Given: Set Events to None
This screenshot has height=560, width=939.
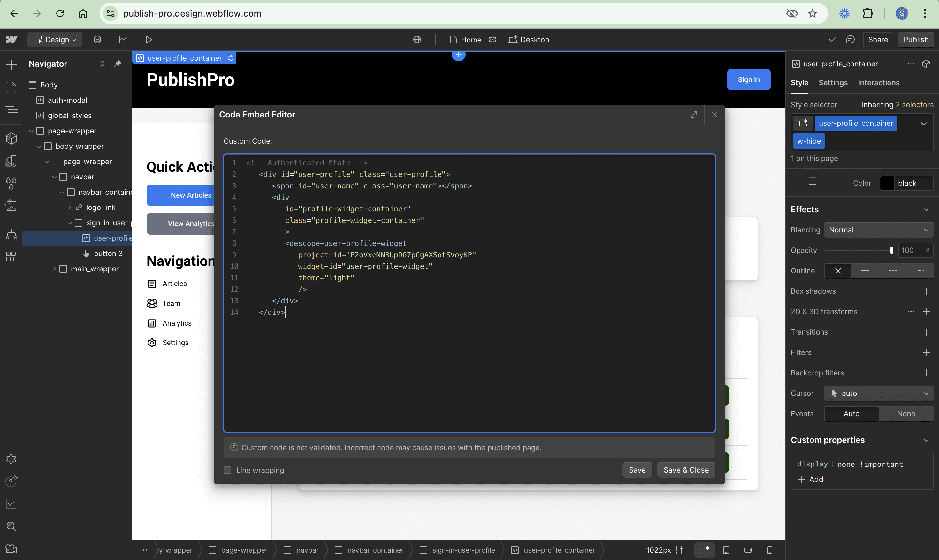Looking at the screenshot, I should point(906,413).
